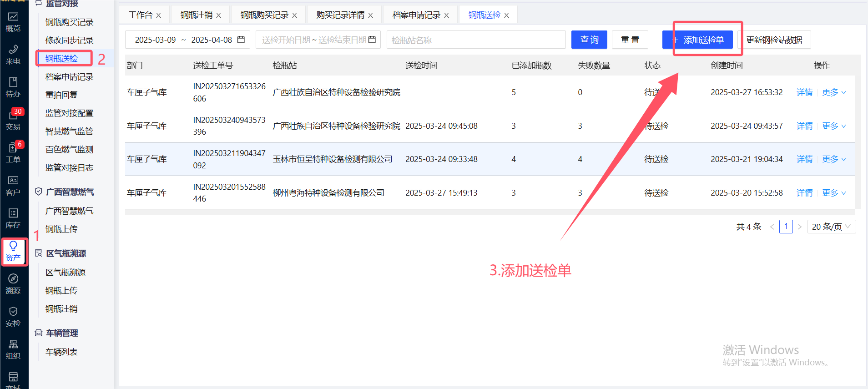
Task: Close the 钢瓶注销 tab
Action: 219,15
